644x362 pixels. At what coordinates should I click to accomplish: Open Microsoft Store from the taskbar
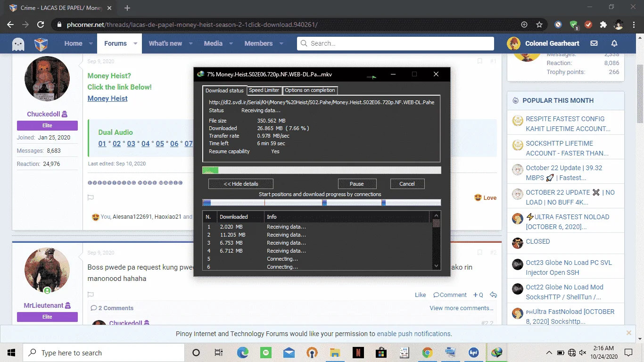tap(381, 353)
